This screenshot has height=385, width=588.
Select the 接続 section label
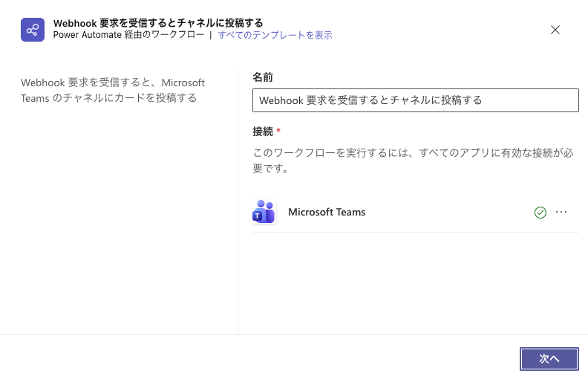263,132
